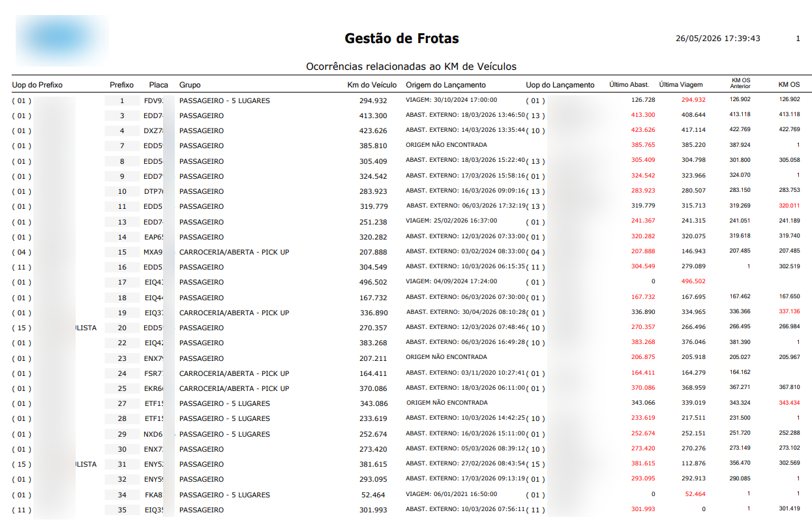
Task: Click the Prefixo column header
Action: click(x=121, y=85)
